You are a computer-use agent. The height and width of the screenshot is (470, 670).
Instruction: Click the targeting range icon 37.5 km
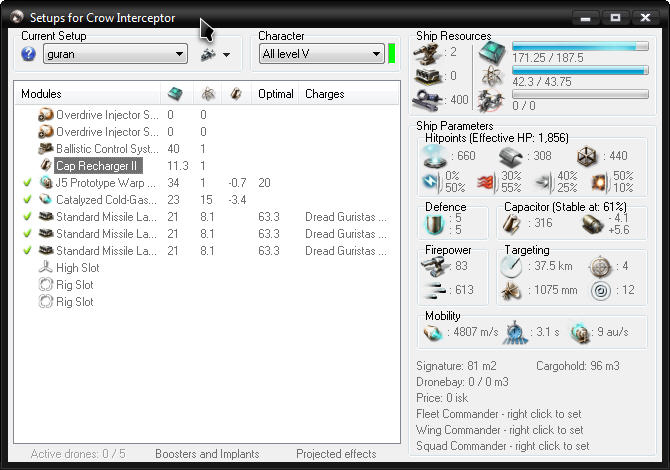point(511,266)
